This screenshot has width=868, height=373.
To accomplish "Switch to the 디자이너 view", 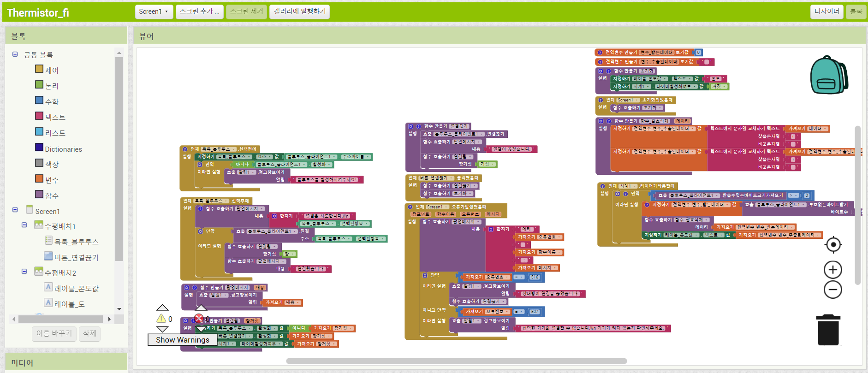I will [x=827, y=12].
